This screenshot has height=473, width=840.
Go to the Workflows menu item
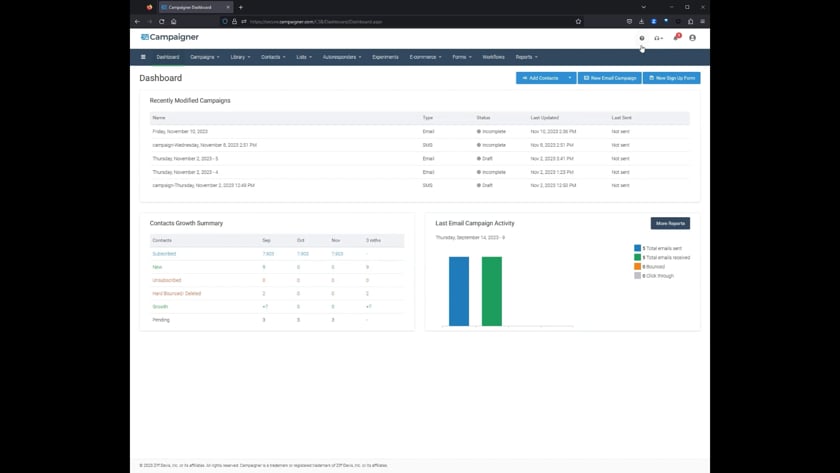pyautogui.click(x=493, y=57)
